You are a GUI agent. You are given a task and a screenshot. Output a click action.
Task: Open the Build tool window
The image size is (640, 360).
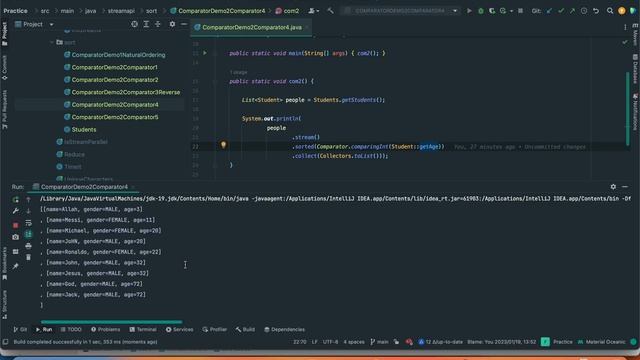click(x=245, y=329)
